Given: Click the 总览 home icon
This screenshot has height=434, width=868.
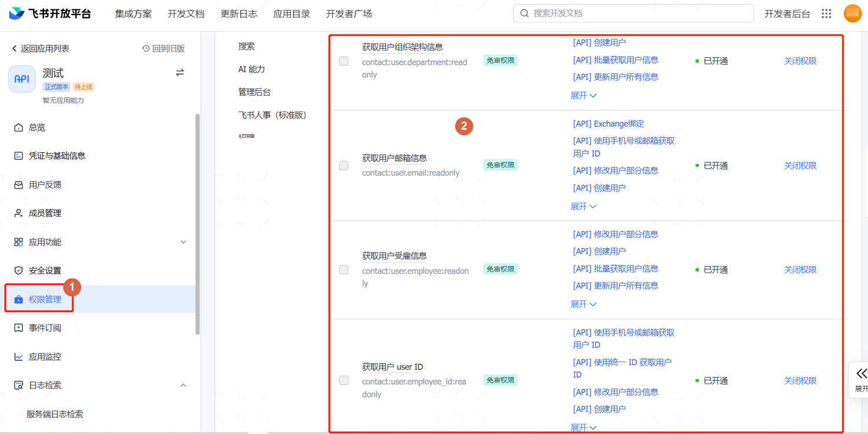Looking at the screenshot, I should click(19, 127).
